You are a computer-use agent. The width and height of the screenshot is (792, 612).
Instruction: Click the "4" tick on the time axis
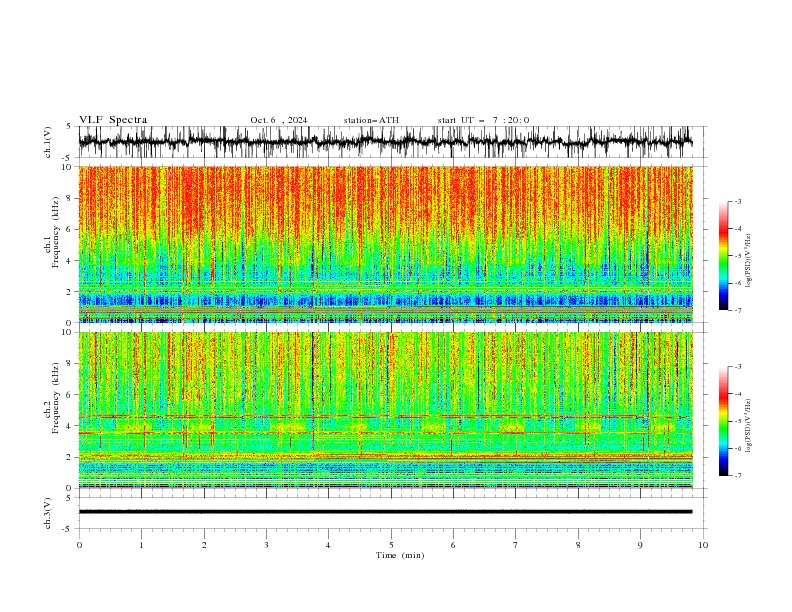tap(329, 545)
